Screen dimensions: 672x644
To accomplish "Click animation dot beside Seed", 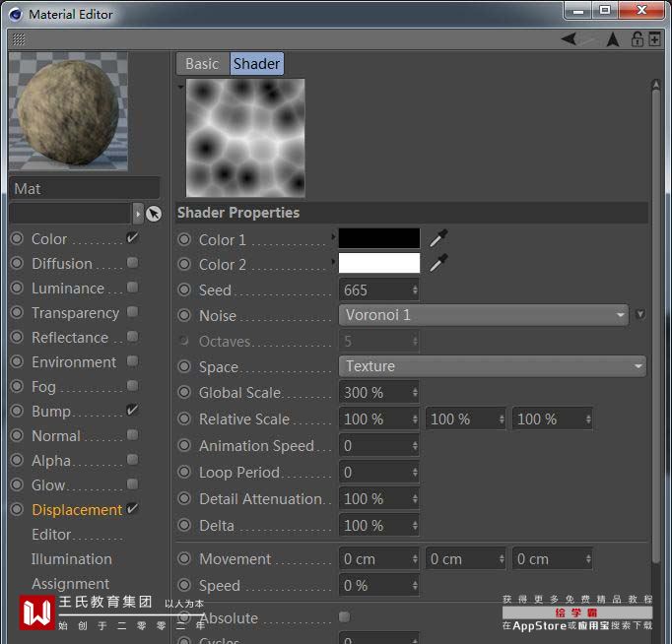I will pyautogui.click(x=184, y=290).
